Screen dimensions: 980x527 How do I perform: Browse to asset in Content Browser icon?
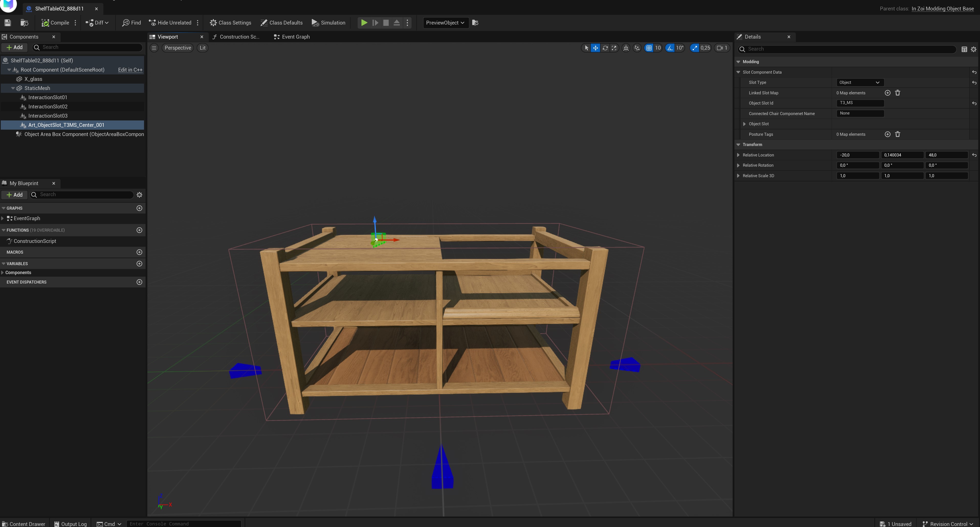pyautogui.click(x=24, y=23)
